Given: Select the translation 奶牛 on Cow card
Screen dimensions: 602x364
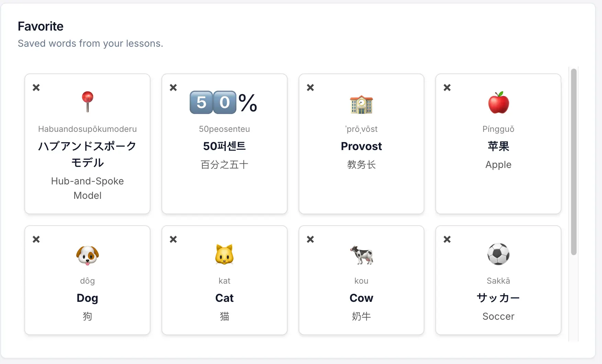Looking at the screenshot, I should pyautogui.click(x=361, y=316).
